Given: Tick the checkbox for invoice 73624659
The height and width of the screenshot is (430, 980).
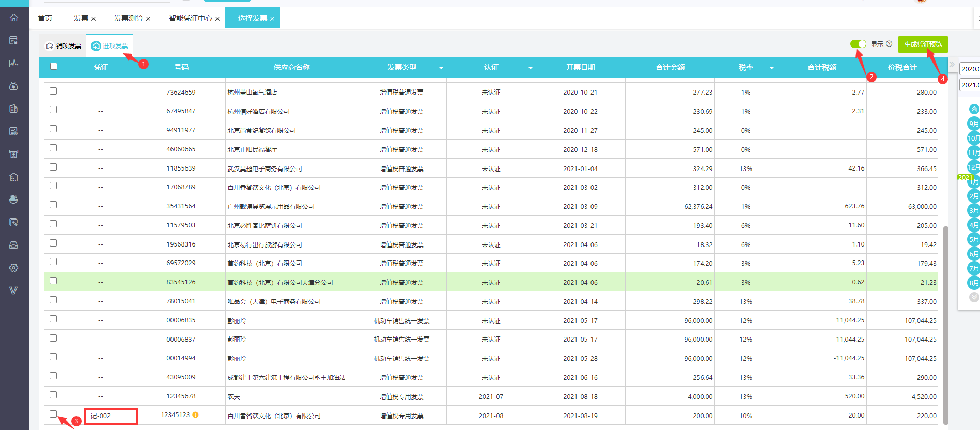Looking at the screenshot, I should 53,91.
